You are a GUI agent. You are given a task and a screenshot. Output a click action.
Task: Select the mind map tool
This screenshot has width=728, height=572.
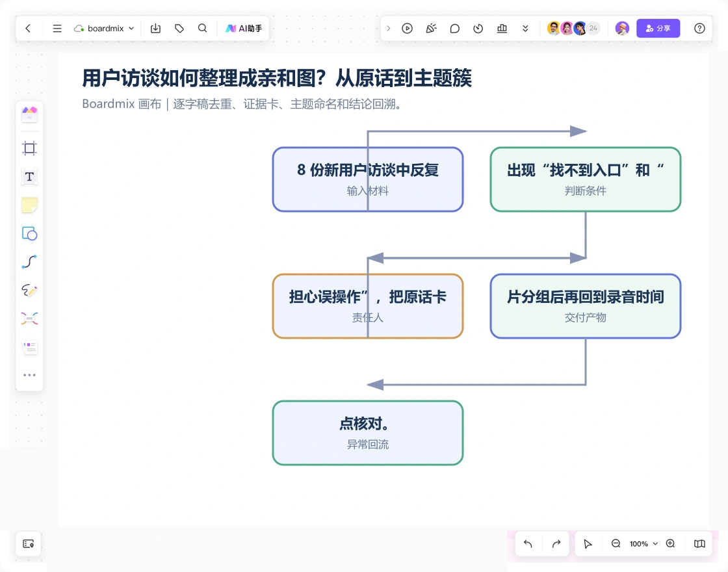click(x=29, y=318)
